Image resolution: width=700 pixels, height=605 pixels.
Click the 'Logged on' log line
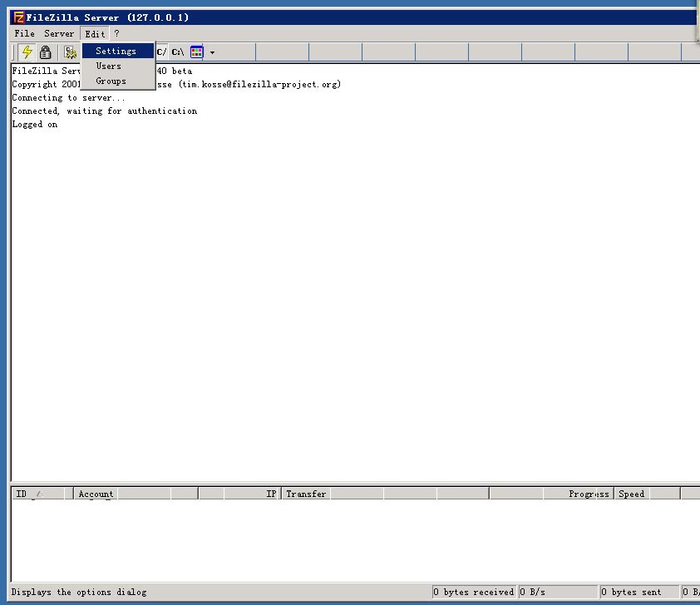point(35,125)
